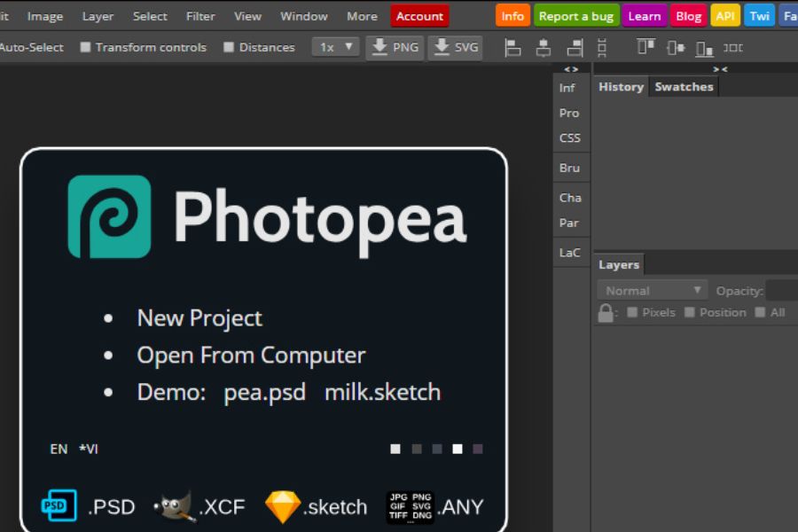This screenshot has height=532, width=798.
Task: Click the align horizontal centers icon
Action: click(x=543, y=48)
